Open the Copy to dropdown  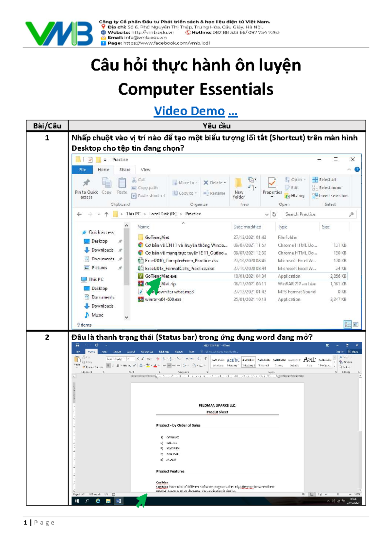click(x=185, y=193)
